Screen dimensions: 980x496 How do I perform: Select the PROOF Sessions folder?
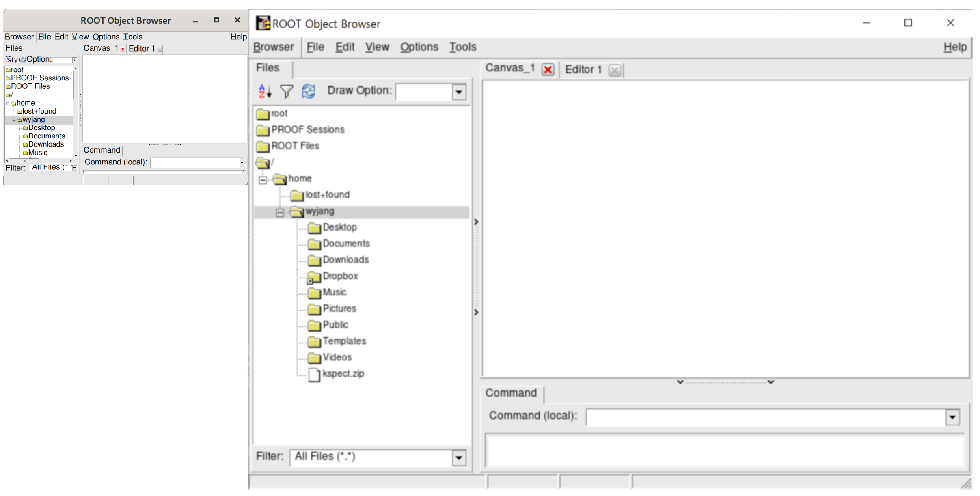(307, 129)
